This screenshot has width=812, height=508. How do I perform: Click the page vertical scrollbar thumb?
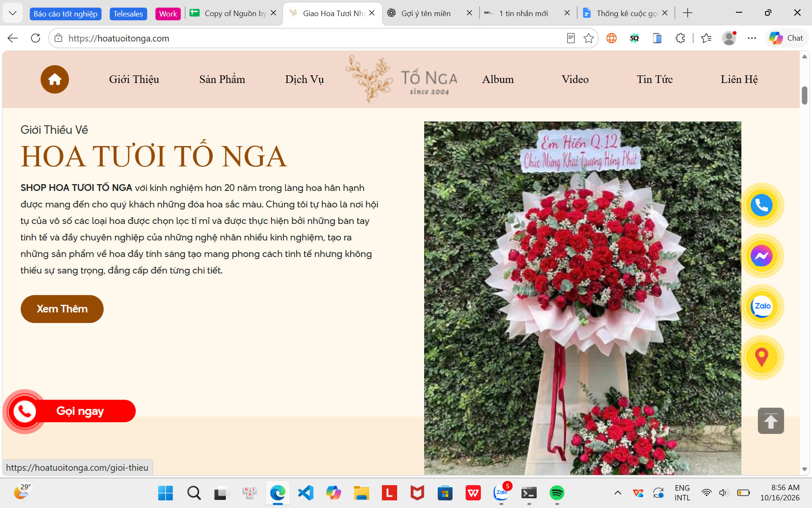(x=804, y=95)
